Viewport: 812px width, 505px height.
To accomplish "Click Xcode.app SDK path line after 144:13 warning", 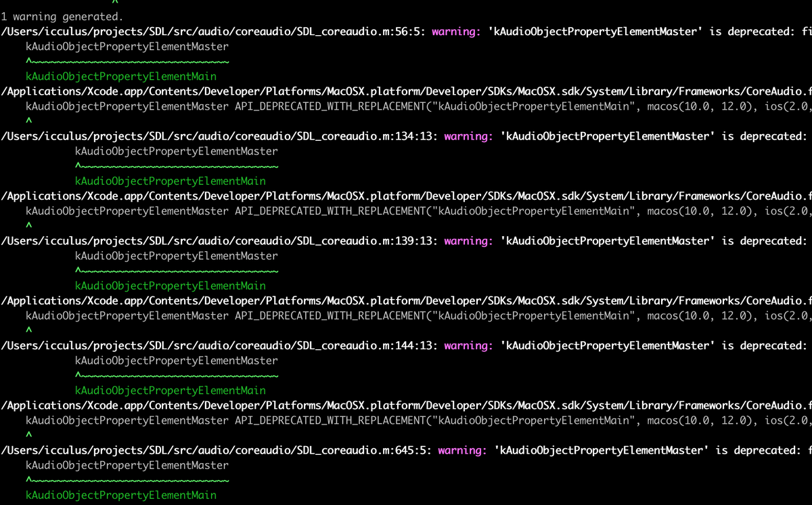I will [406, 405].
